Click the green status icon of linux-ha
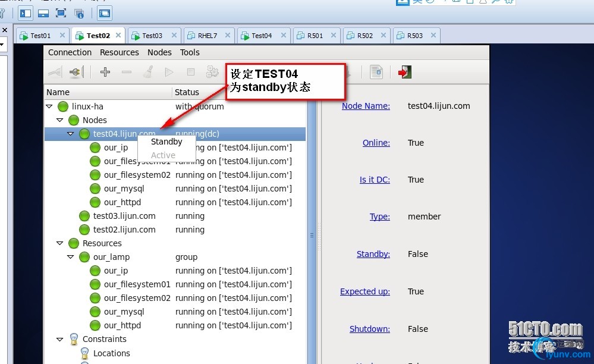Screen dimensions: 594x364 [x=63, y=106]
